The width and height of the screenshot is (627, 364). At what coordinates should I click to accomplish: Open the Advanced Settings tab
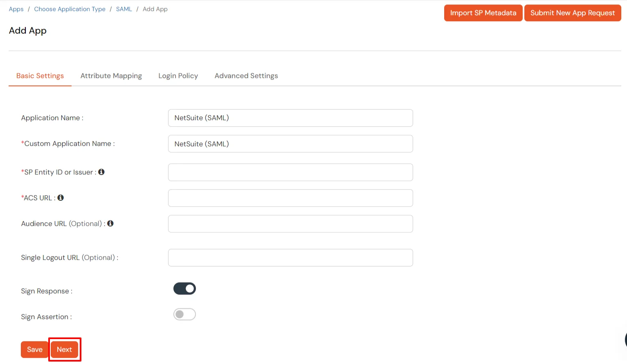246,76
